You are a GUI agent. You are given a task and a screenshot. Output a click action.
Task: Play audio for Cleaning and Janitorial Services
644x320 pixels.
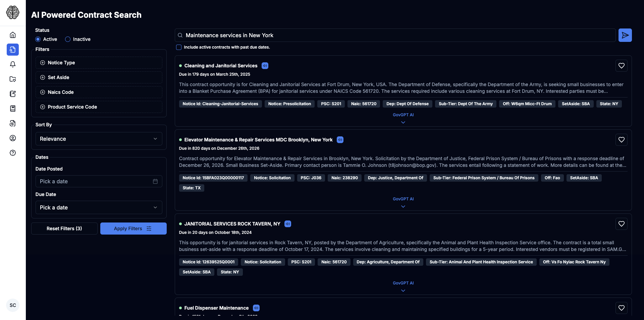[x=265, y=66]
